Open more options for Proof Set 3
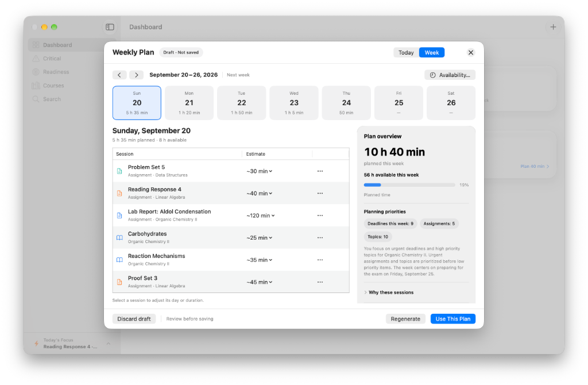 pyautogui.click(x=320, y=282)
